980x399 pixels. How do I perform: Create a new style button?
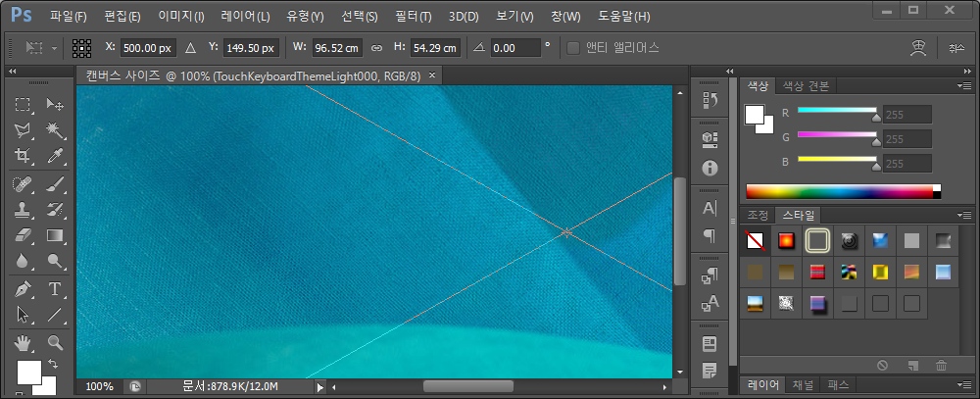click(911, 366)
